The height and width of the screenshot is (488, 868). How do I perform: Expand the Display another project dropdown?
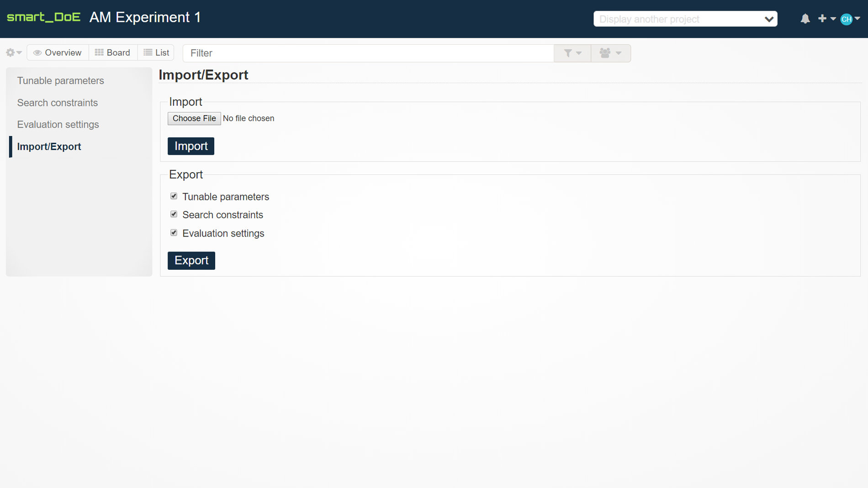685,19
